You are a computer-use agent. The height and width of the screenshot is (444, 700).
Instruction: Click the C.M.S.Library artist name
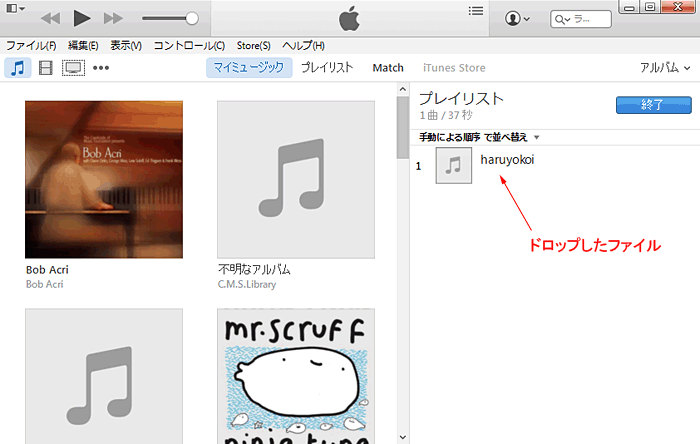247,284
